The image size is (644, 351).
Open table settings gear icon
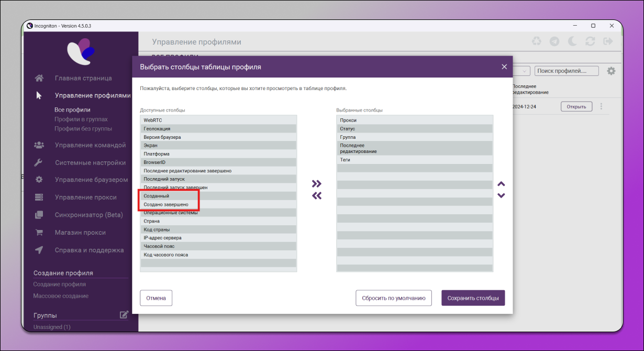click(611, 71)
